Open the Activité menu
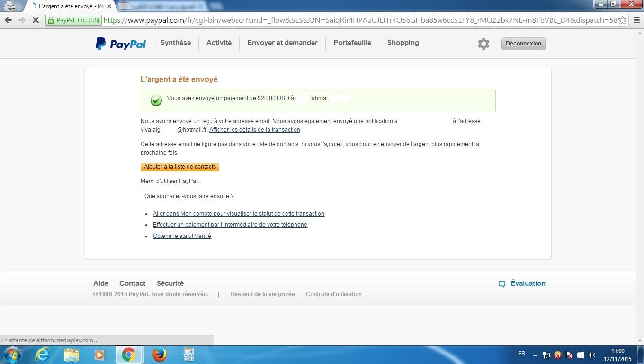The width and height of the screenshot is (644, 364). pyautogui.click(x=219, y=43)
